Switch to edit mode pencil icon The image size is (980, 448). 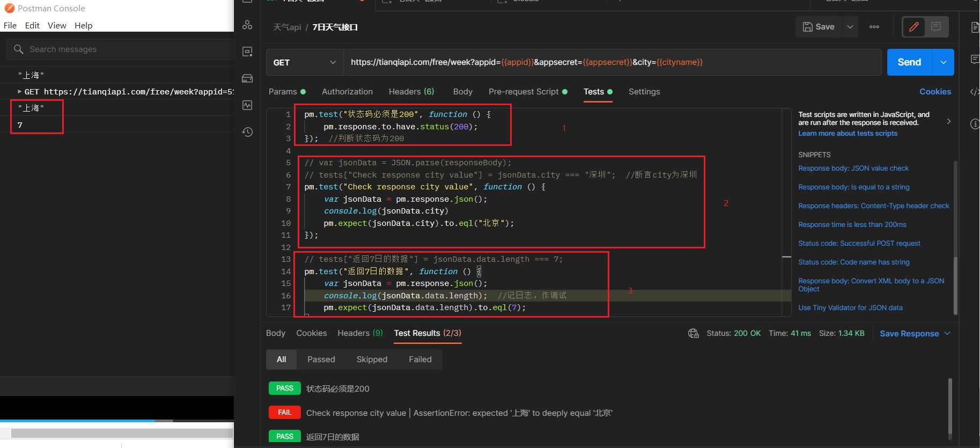pyautogui.click(x=914, y=27)
